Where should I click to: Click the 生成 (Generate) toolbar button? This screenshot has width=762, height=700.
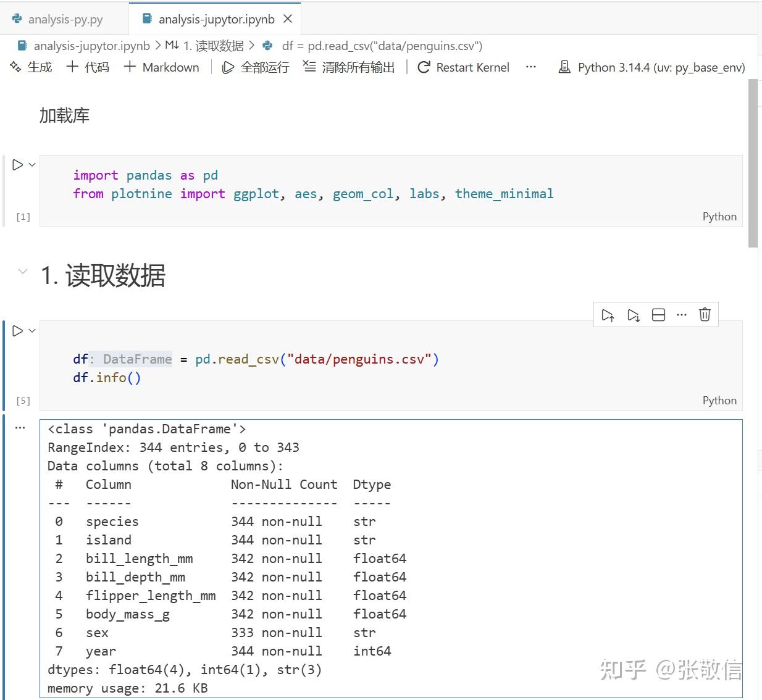point(31,67)
